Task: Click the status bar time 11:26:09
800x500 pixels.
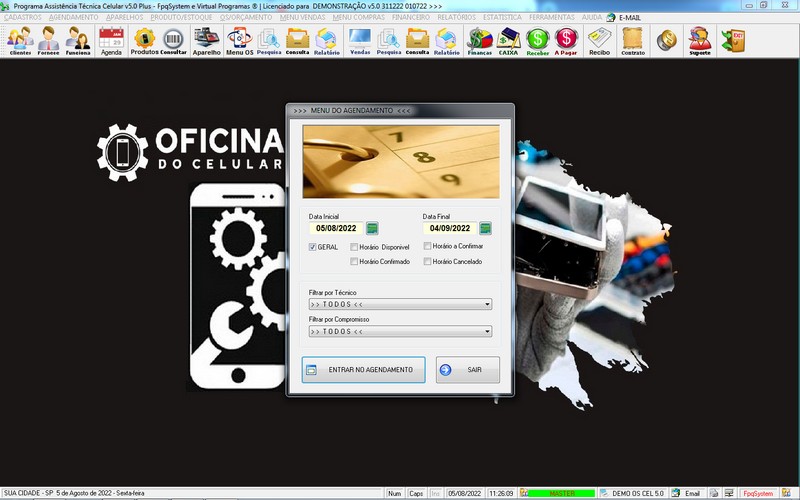Action: pyautogui.click(x=501, y=493)
